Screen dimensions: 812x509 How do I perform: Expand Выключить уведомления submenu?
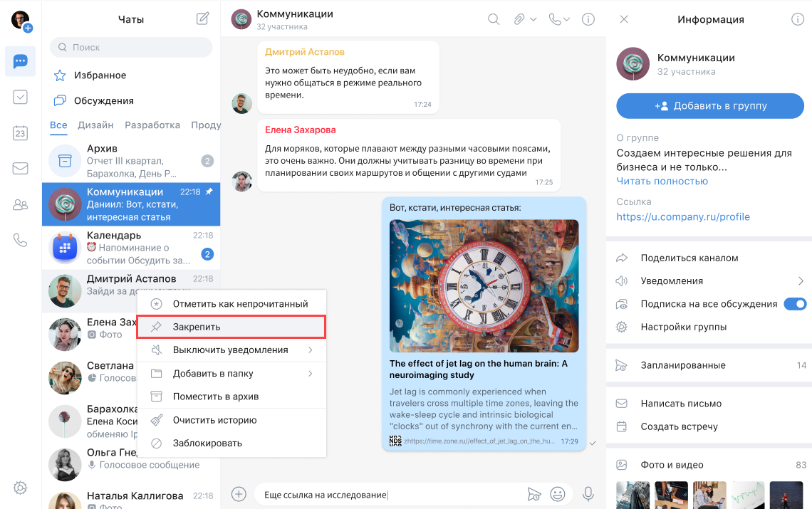[311, 350]
